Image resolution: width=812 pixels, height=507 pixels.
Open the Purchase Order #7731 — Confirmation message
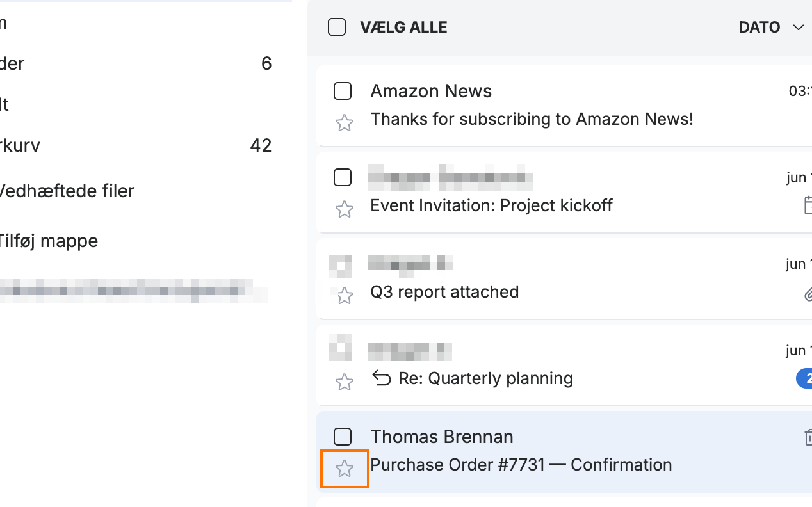point(521,465)
